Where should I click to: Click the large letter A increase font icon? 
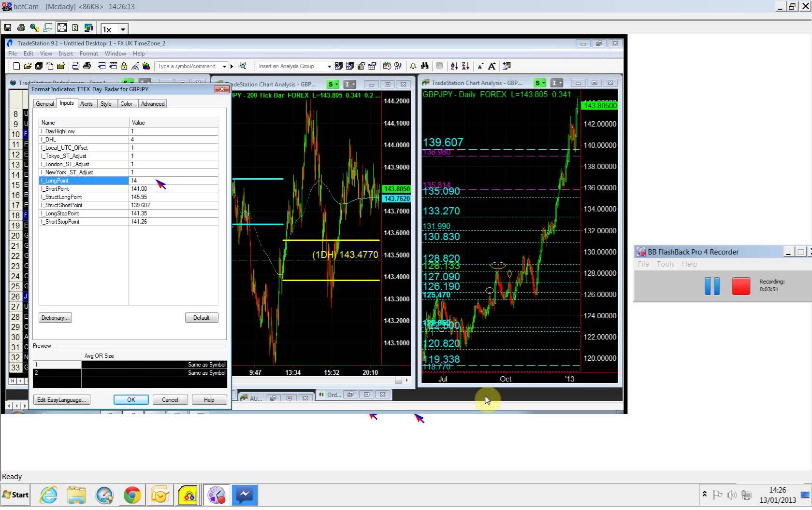(x=492, y=66)
